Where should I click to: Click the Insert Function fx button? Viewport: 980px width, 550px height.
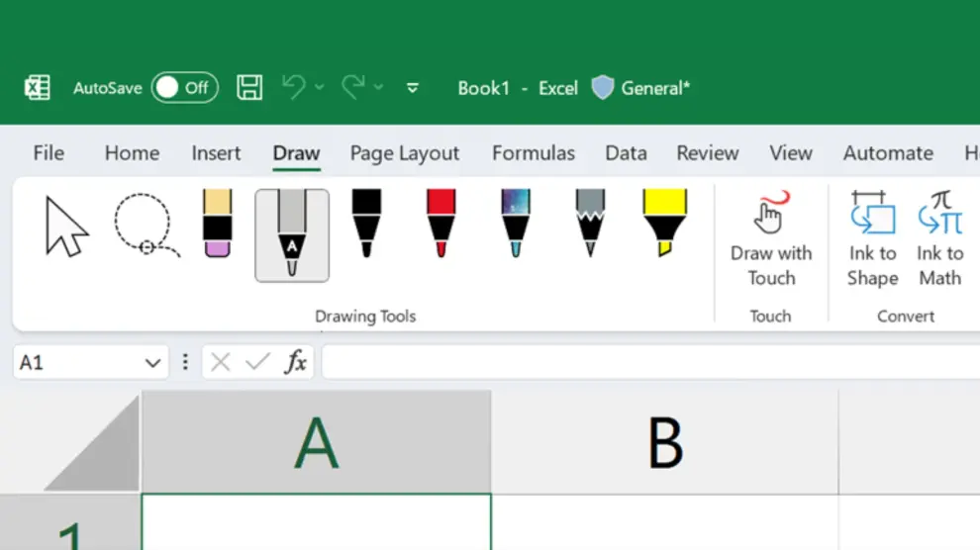295,363
